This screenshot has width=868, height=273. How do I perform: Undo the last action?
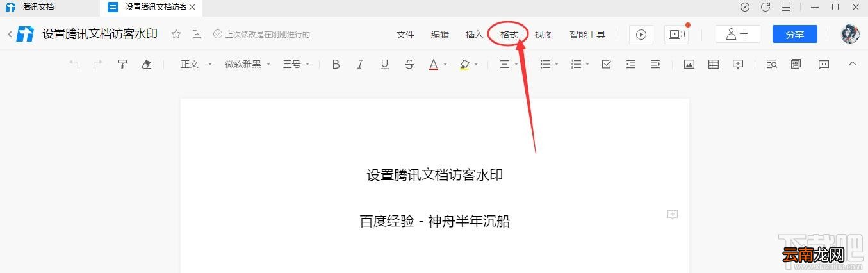pos(74,64)
